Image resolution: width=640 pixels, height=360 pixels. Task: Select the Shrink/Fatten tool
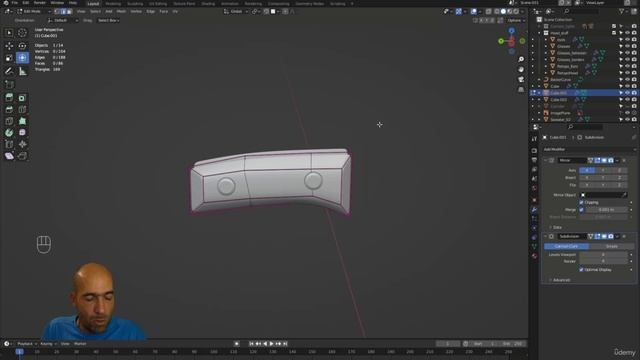pos(22,144)
